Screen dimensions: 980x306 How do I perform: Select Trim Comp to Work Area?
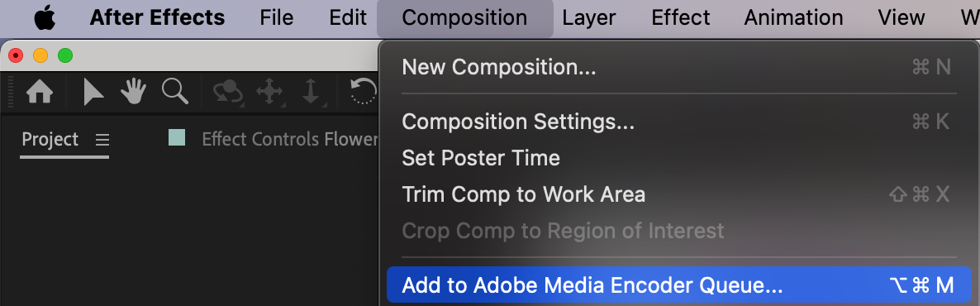[679, 194]
